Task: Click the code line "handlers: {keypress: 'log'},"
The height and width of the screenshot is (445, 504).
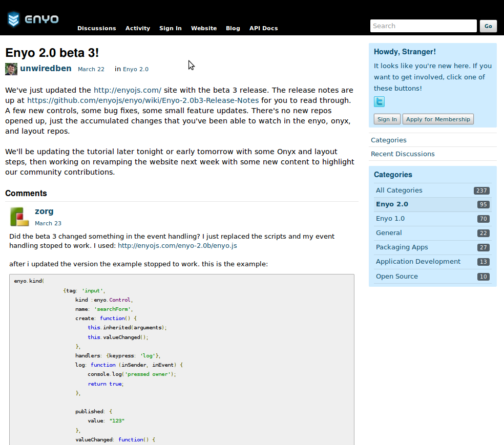Action: [x=118, y=356]
